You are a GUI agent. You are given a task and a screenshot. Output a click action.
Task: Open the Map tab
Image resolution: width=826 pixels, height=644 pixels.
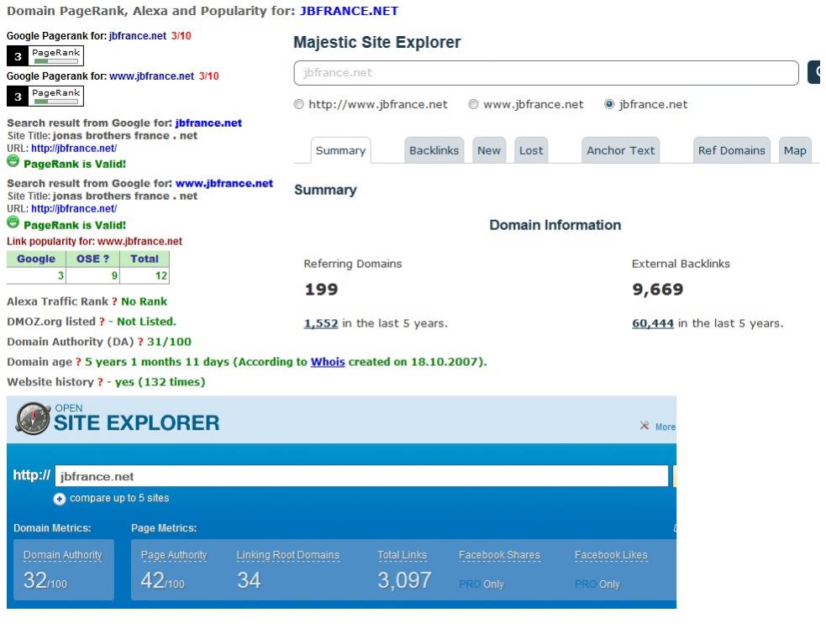[x=795, y=150]
